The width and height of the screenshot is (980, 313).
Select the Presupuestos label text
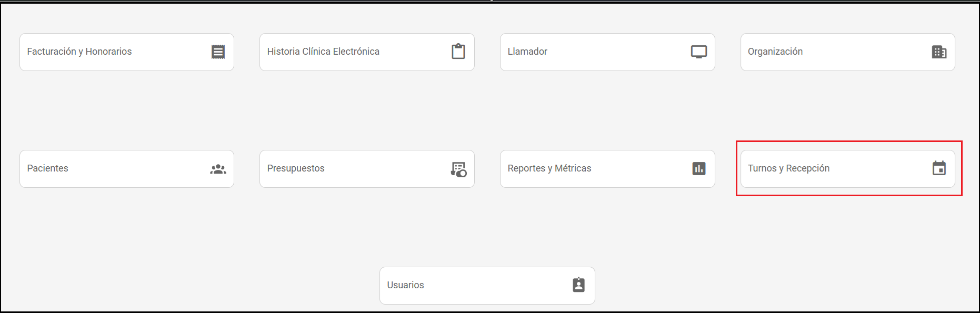click(296, 168)
